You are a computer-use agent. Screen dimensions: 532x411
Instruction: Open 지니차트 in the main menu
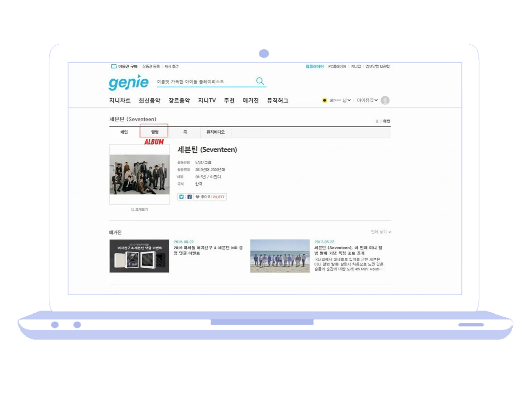120,100
